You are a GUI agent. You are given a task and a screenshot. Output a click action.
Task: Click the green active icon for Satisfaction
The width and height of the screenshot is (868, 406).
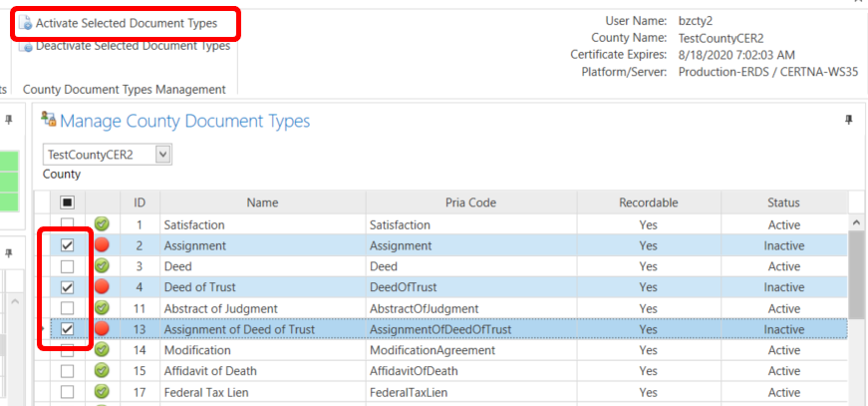coord(102,225)
